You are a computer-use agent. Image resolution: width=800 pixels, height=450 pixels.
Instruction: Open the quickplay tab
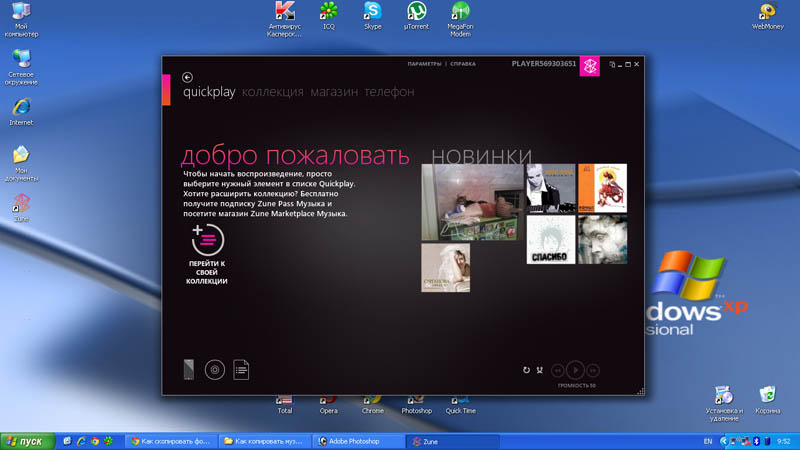pos(209,92)
